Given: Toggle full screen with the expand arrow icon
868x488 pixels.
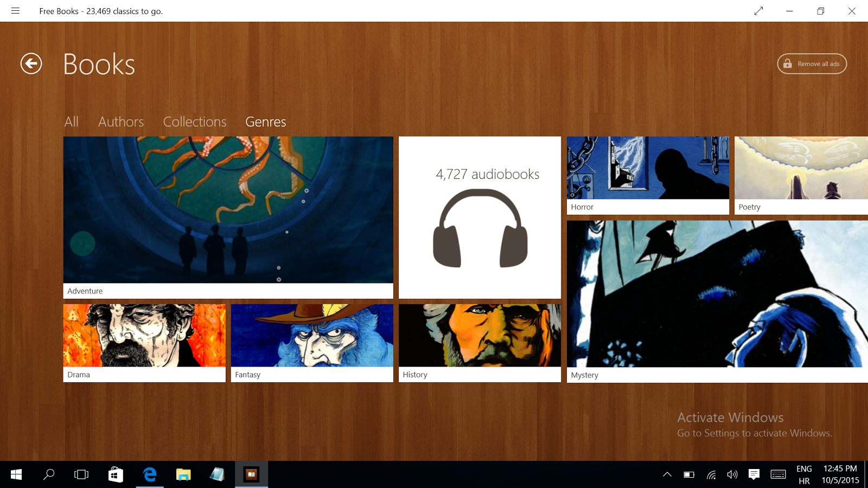Looking at the screenshot, I should (x=758, y=11).
